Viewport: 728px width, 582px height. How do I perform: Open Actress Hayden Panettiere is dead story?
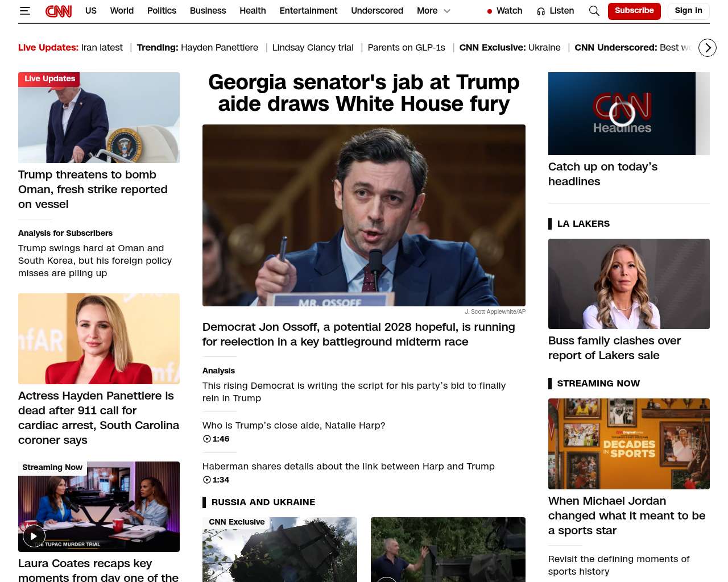click(x=98, y=418)
